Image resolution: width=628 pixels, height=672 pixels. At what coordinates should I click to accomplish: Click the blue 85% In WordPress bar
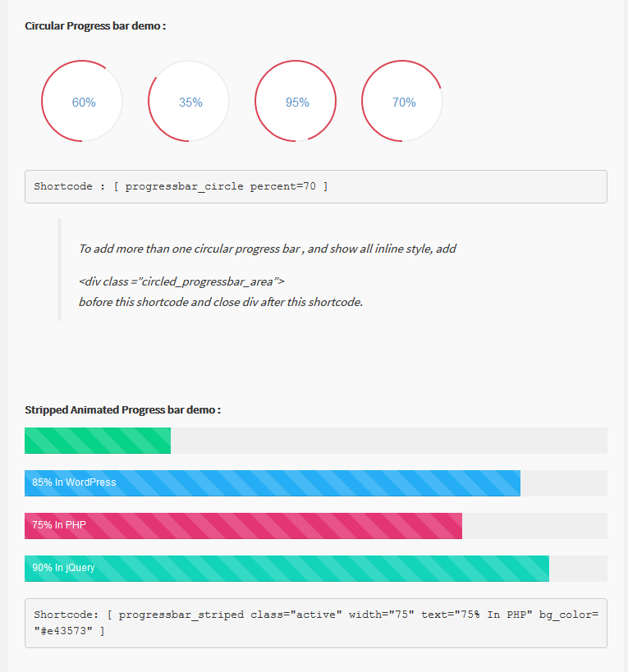click(x=273, y=483)
